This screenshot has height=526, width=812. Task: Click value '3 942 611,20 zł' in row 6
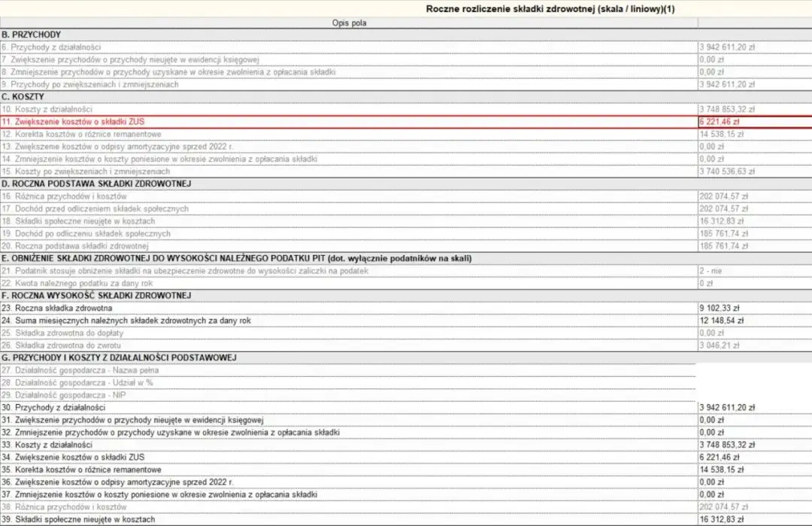click(x=727, y=47)
